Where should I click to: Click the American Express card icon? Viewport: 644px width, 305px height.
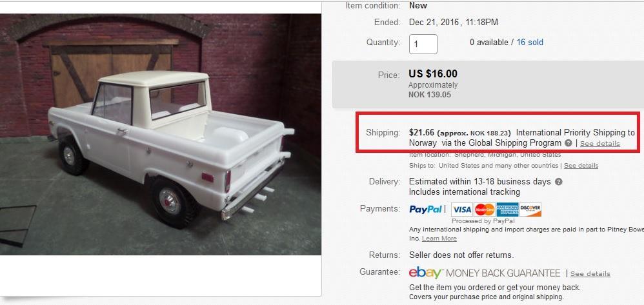[507, 210]
